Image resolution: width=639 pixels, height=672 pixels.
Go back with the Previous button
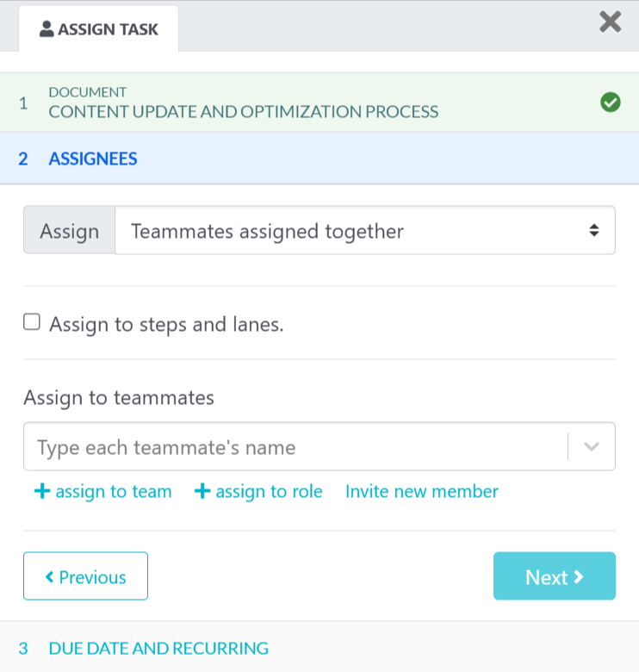(x=85, y=576)
